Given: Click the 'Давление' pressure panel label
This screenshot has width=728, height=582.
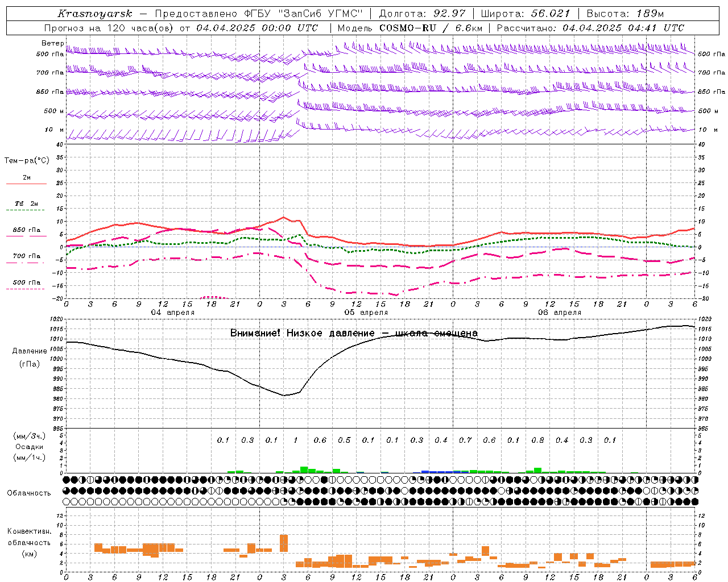Looking at the screenshot, I should tap(30, 351).
